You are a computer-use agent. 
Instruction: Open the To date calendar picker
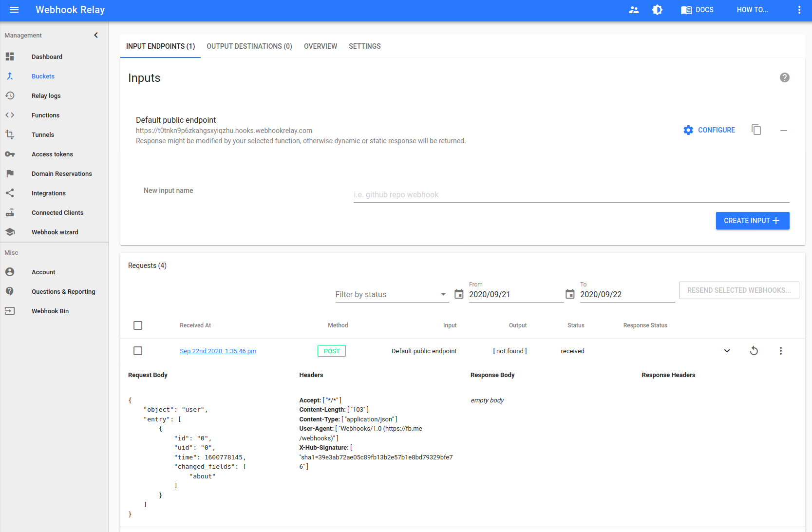pos(570,294)
